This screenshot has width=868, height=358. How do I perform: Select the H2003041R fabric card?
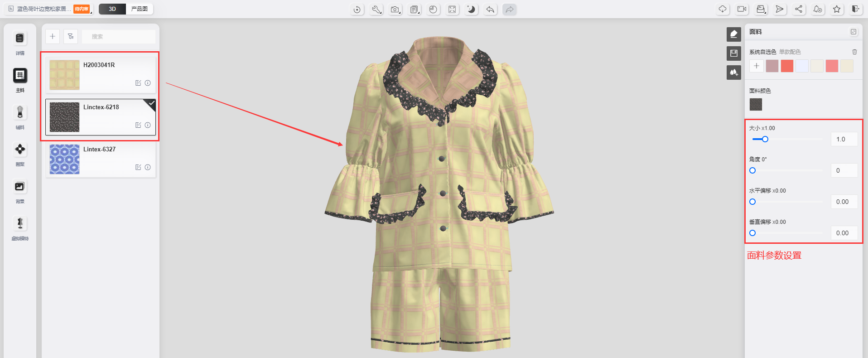[101, 75]
